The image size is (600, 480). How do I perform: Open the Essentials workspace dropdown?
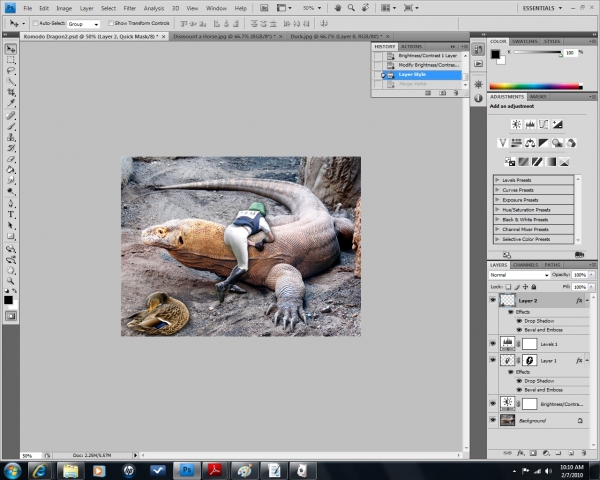(543, 8)
